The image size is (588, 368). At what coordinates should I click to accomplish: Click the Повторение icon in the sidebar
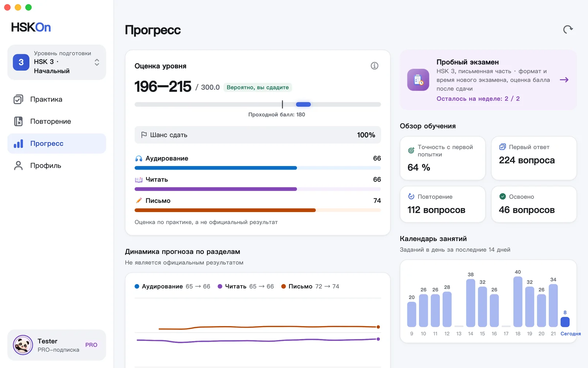pos(18,121)
